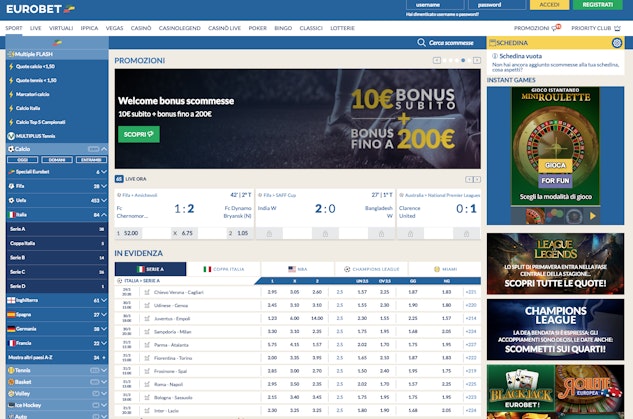Toggle the live switch on the Calcio header
The image size is (633, 419).
click(93, 149)
